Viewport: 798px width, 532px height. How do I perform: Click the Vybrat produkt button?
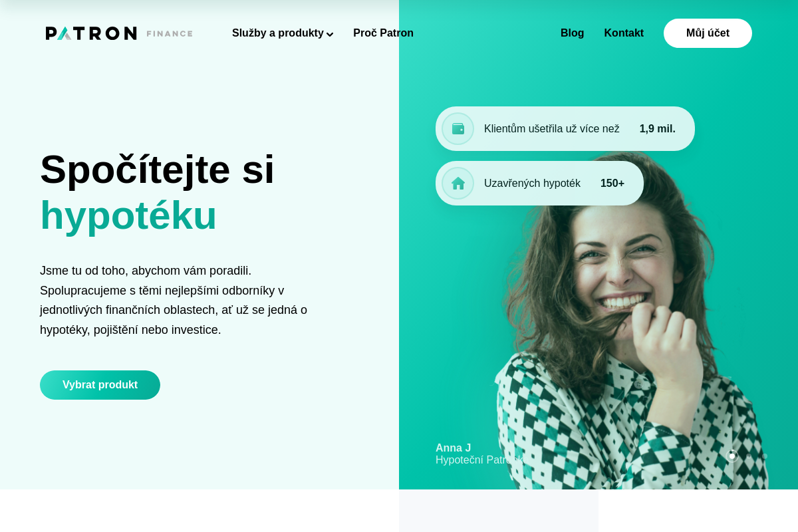(x=100, y=385)
